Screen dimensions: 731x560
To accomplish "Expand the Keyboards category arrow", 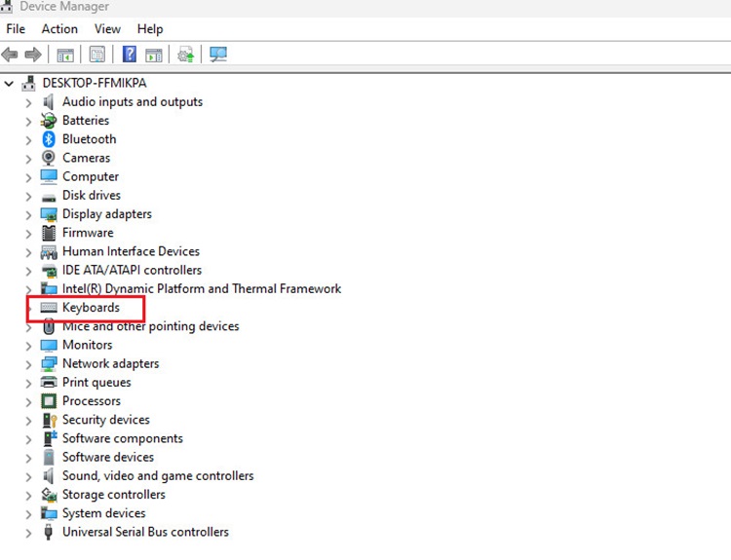I will (x=28, y=309).
